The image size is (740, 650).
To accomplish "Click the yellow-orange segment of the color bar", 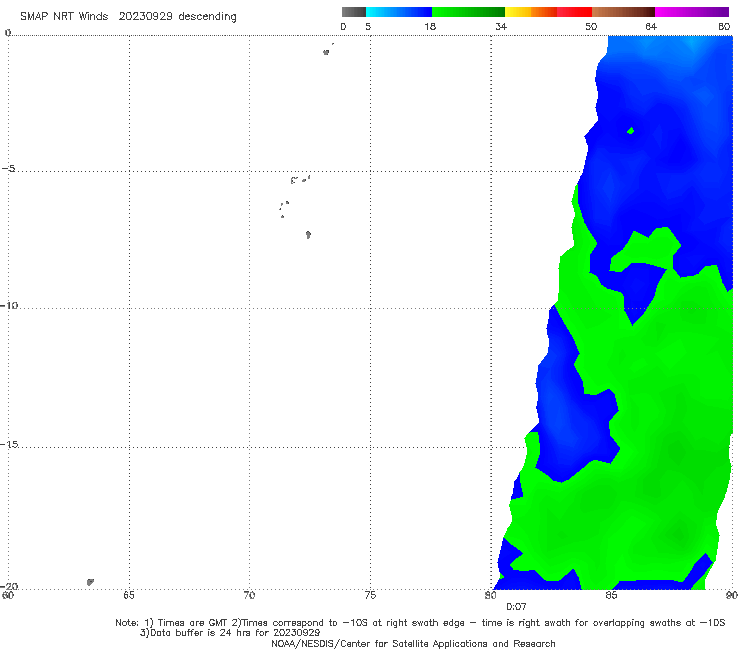I will [530, 12].
